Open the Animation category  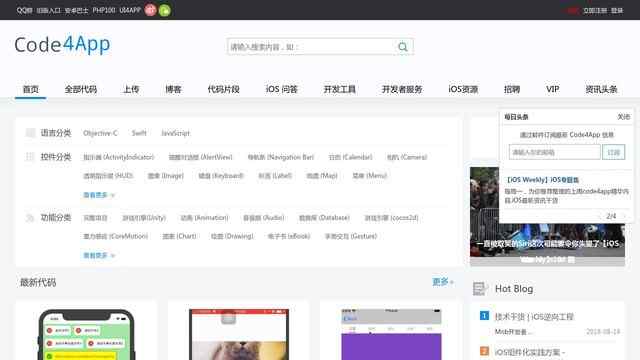[x=204, y=218]
